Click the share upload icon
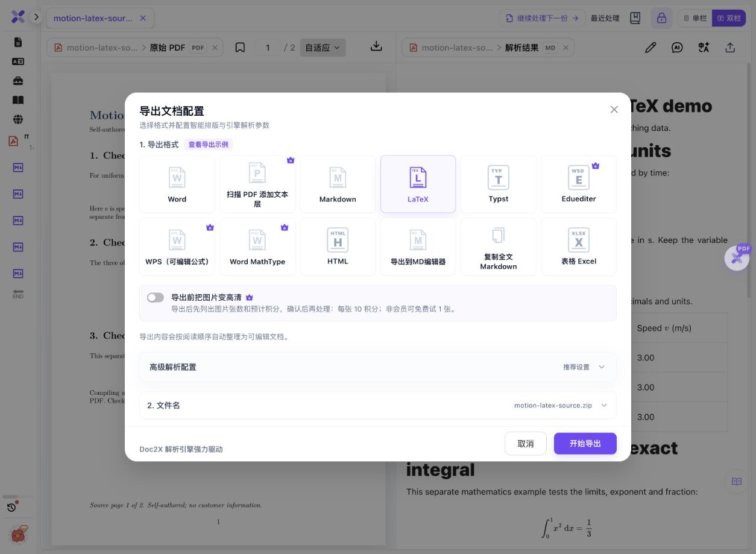The image size is (756, 554). click(x=730, y=48)
